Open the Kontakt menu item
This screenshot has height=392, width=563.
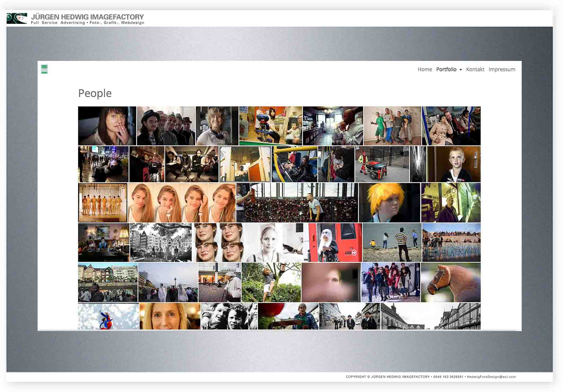point(475,69)
